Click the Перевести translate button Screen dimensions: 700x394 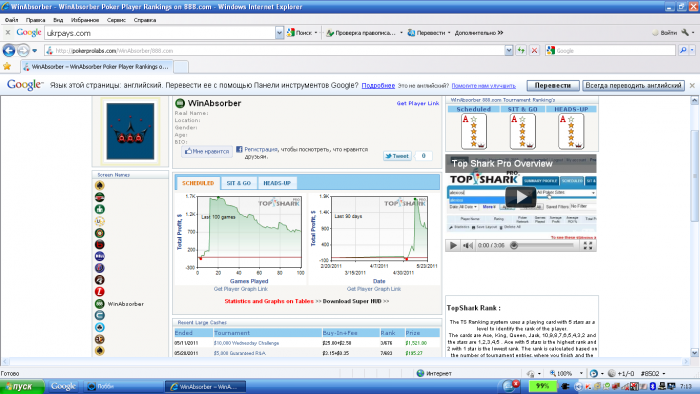553,85
